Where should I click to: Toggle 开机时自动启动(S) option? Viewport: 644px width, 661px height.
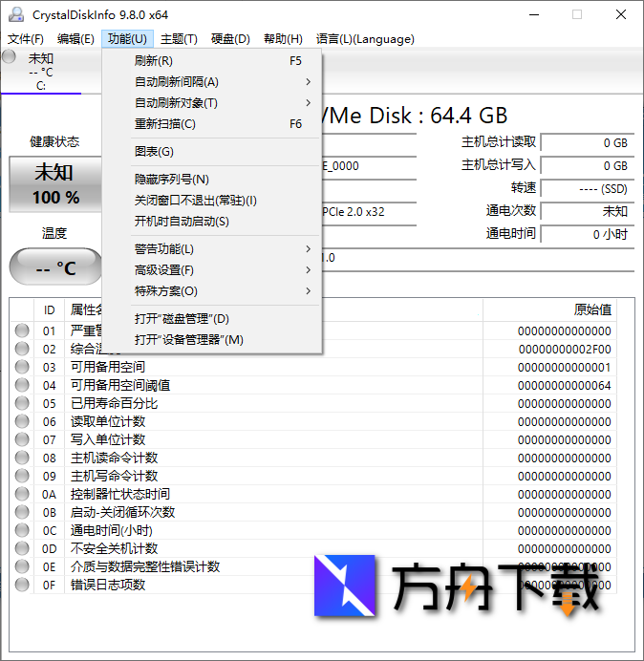212,222
